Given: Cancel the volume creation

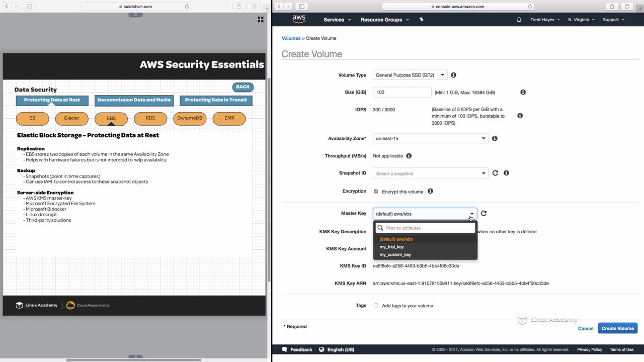Looking at the screenshot, I should [586, 328].
